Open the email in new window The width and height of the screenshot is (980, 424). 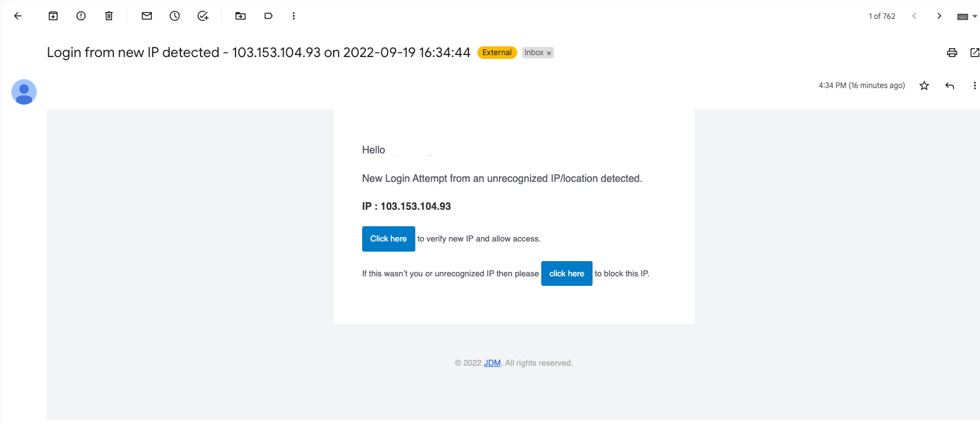pyautogui.click(x=974, y=53)
